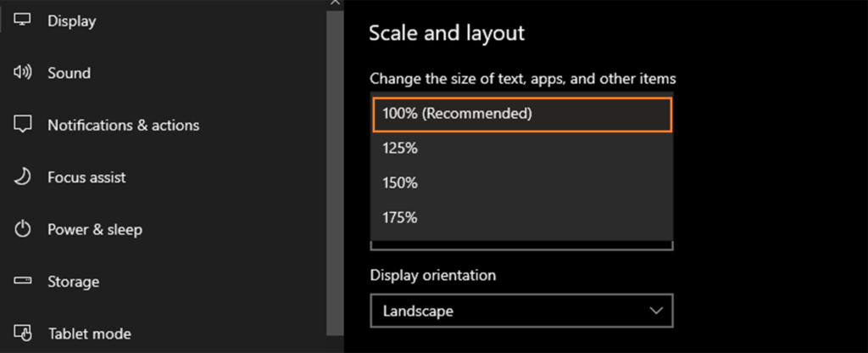Screen dimensions: 868x353
Task: Click the Notifications speech bubble icon
Action: (x=23, y=125)
